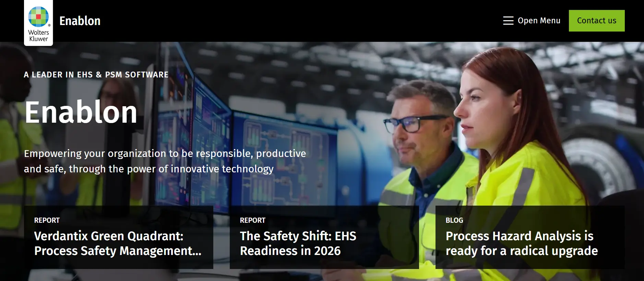Click the large Enablon hero heading
Viewport: 644px width, 281px height.
coord(81,112)
